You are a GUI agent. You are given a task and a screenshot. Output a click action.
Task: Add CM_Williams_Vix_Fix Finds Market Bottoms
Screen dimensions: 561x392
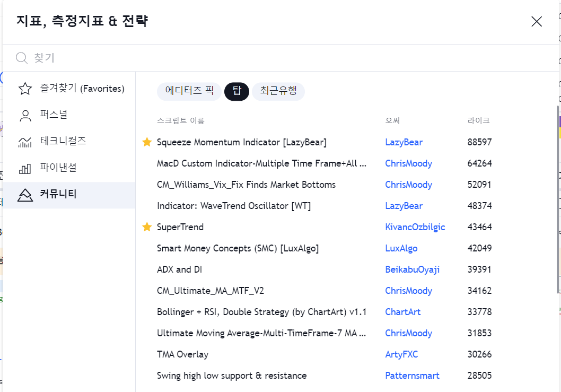(246, 185)
